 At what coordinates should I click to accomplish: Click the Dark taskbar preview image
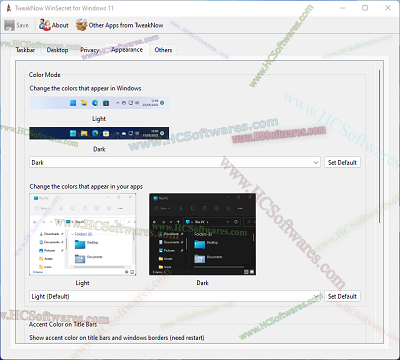pyautogui.click(x=99, y=133)
